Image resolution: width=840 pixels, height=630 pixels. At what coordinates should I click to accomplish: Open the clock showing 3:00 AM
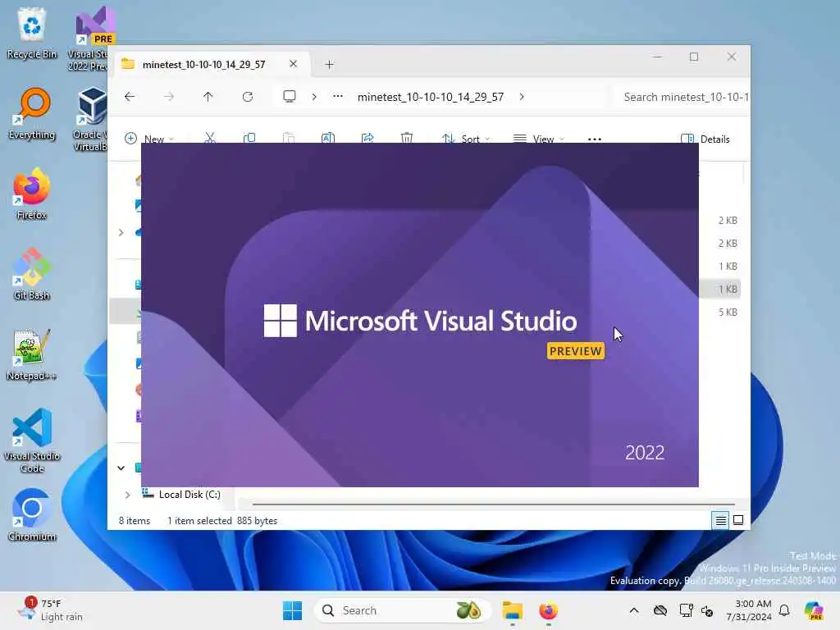point(748,610)
